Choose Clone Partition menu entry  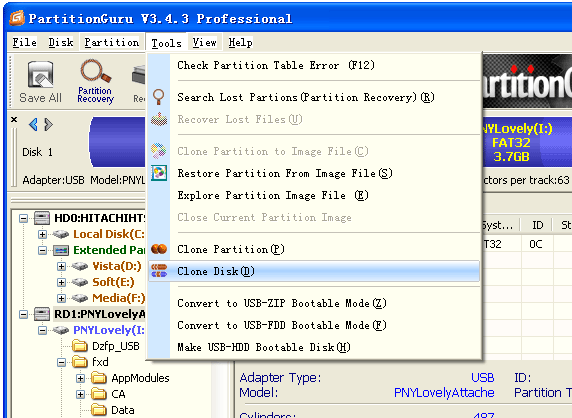[314, 249]
